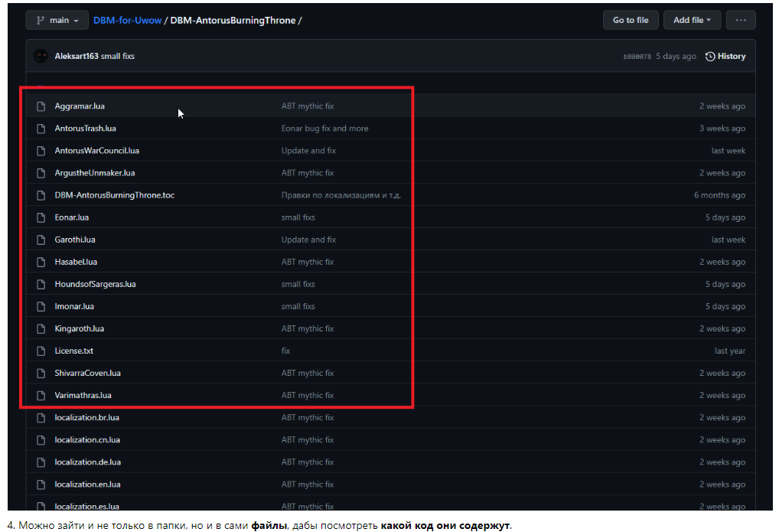This screenshot has width=779, height=532.
Task: Open the main branch dropdown
Action: (x=57, y=21)
